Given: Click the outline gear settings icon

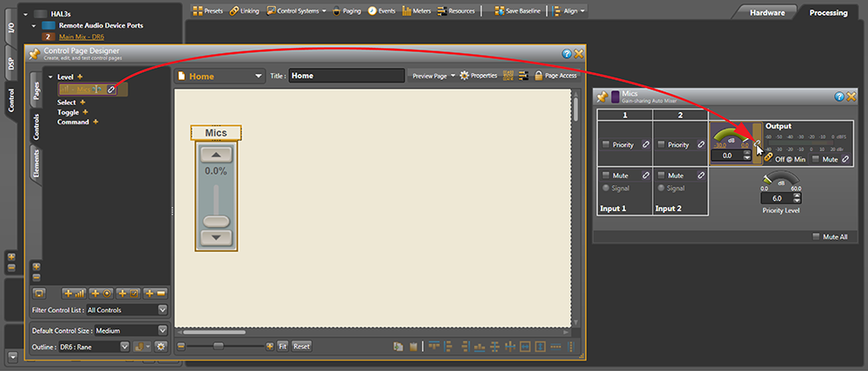Looking at the screenshot, I should pyautogui.click(x=161, y=347).
